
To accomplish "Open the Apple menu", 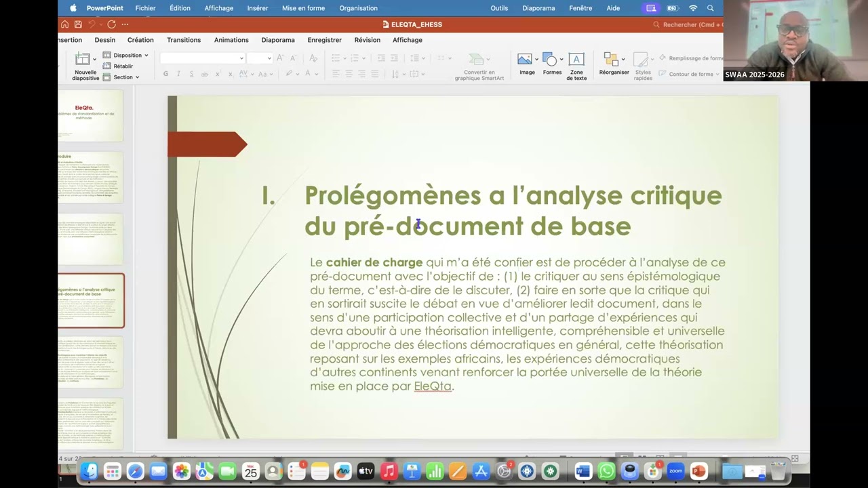I will pyautogui.click(x=72, y=8).
